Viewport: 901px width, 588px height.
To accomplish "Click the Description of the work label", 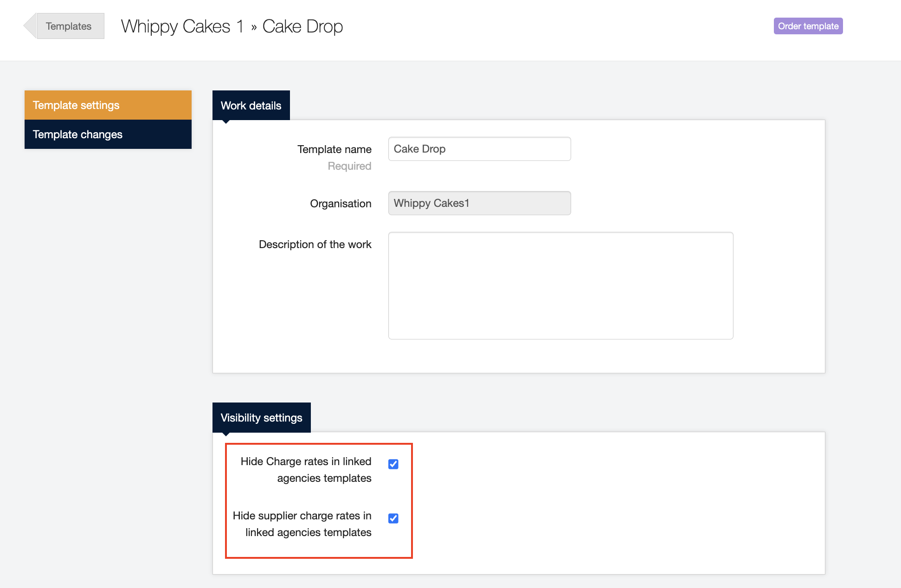I will tap(315, 244).
